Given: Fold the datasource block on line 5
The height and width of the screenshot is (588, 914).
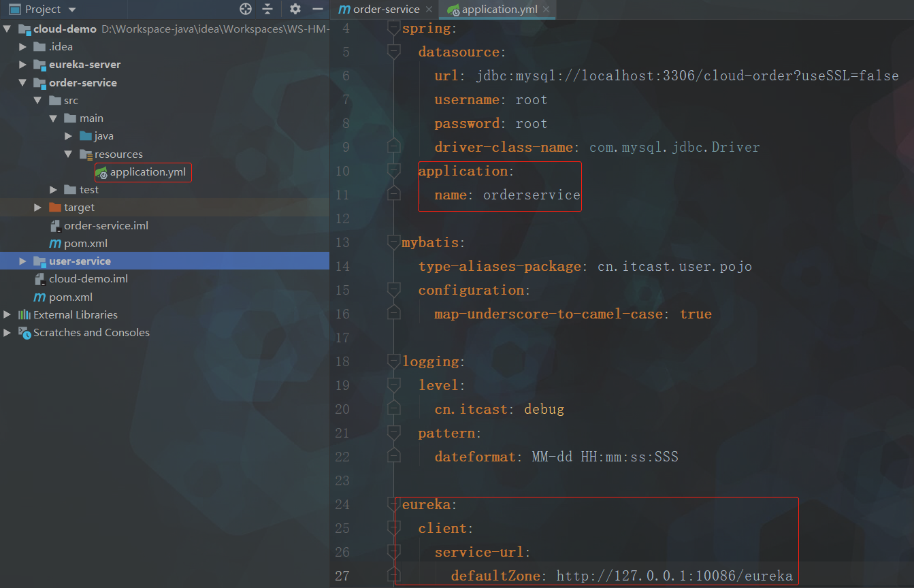Looking at the screenshot, I should [393, 52].
